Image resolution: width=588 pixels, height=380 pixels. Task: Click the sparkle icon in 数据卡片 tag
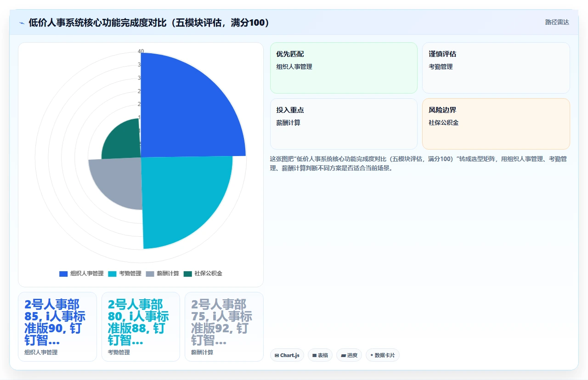(372, 355)
